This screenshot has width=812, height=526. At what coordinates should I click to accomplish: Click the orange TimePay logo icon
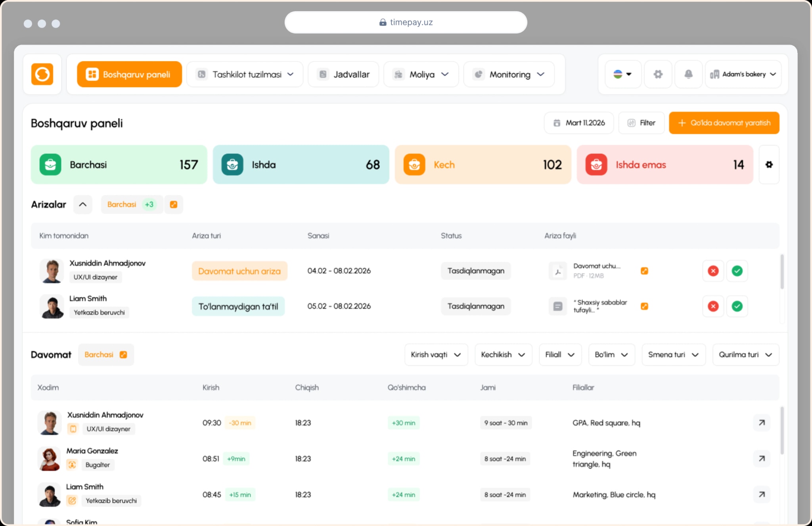(42, 74)
